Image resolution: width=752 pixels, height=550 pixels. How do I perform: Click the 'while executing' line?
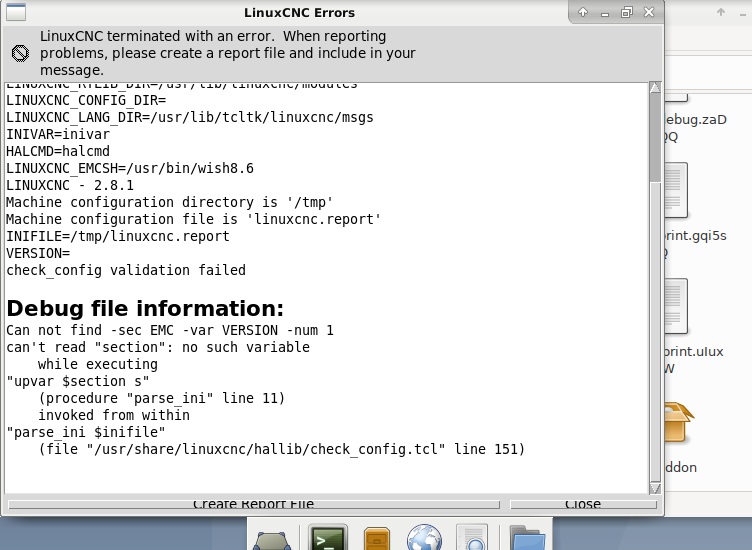tap(98, 364)
